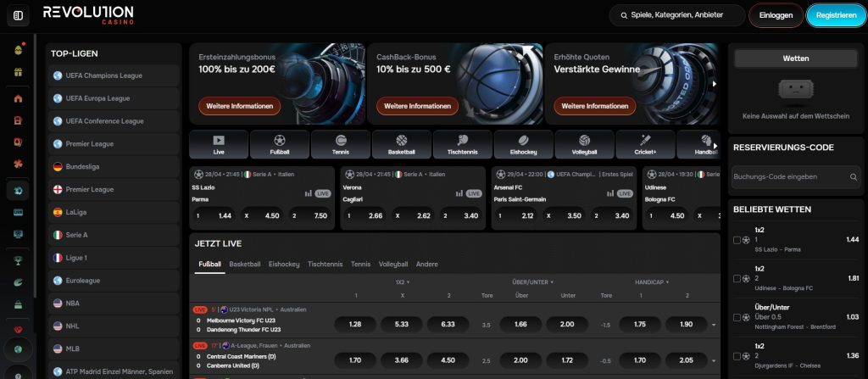This screenshot has width=868, height=379.
Task: Open the Über/Unter market dropdown
Action: [x=533, y=282]
